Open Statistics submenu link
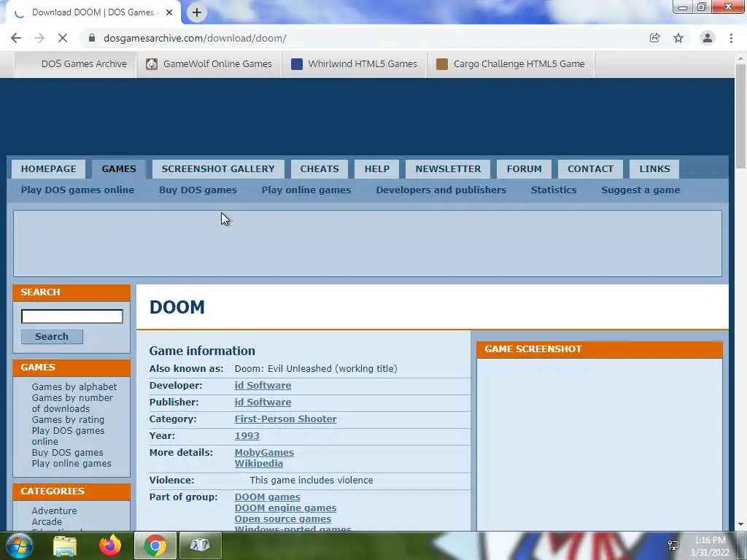This screenshot has height=560, width=747. [554, 190]
